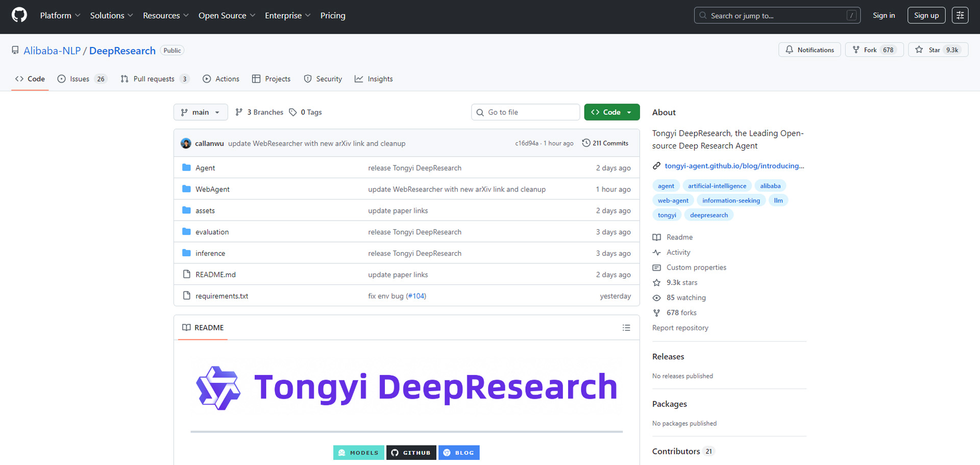Select the llm topic tag
This screenshot has width=980, height=465.
point(778,201)
